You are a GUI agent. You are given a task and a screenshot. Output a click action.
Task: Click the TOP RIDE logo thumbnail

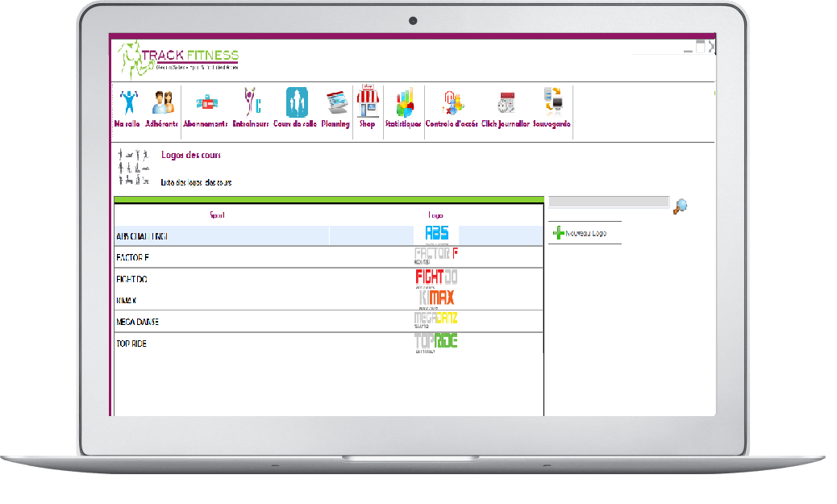pyautogui.click(x=436, y=343)
